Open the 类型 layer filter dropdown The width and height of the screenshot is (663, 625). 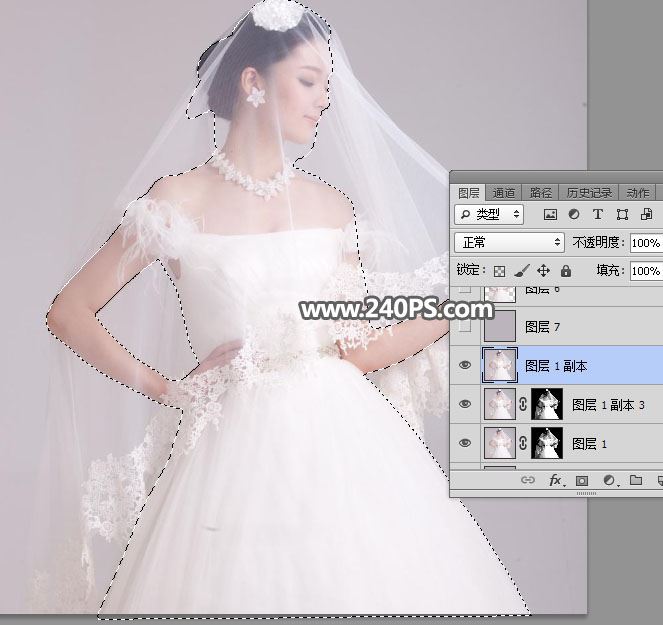[489, 214]
